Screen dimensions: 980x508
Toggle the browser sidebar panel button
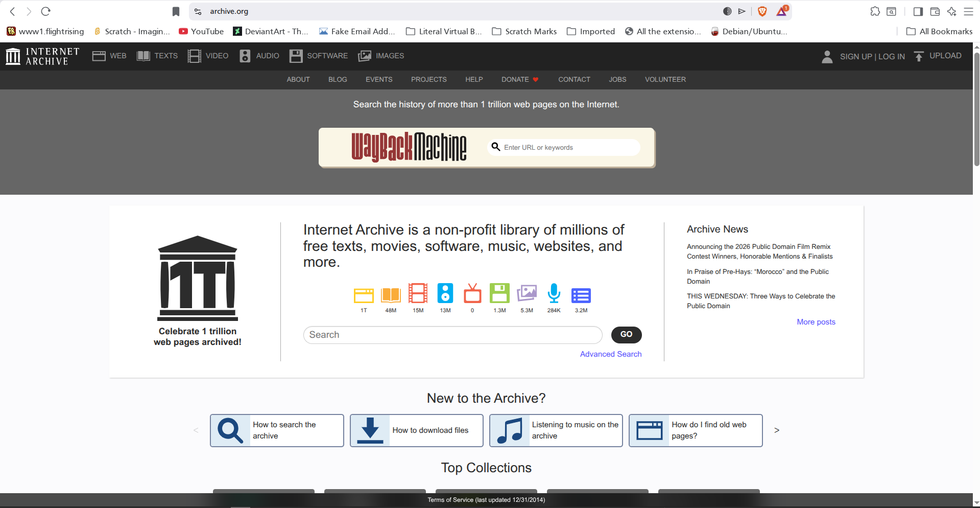click(x=918, y=11)
